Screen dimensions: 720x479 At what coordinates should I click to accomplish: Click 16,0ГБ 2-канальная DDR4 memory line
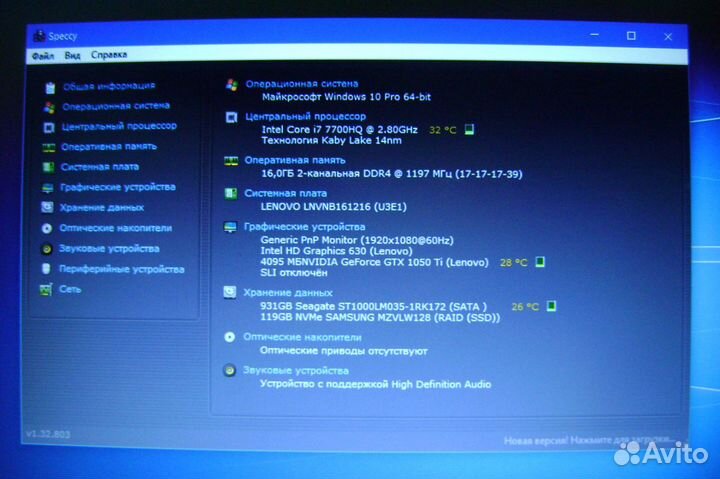[392, 174]
